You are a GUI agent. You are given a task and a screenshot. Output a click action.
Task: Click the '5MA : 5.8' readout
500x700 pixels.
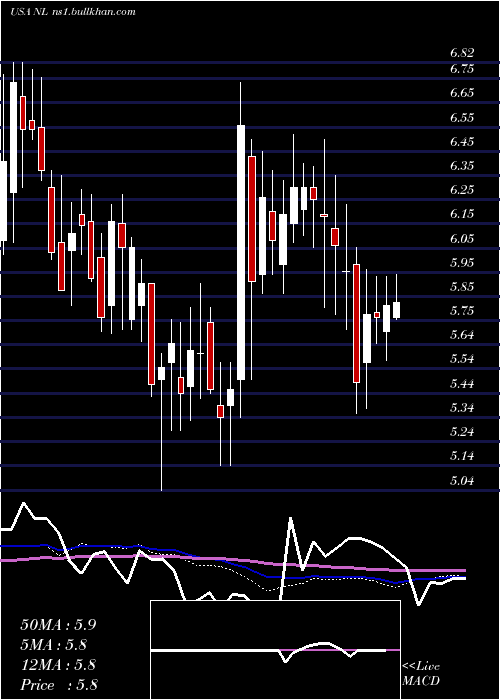(53, 645)
